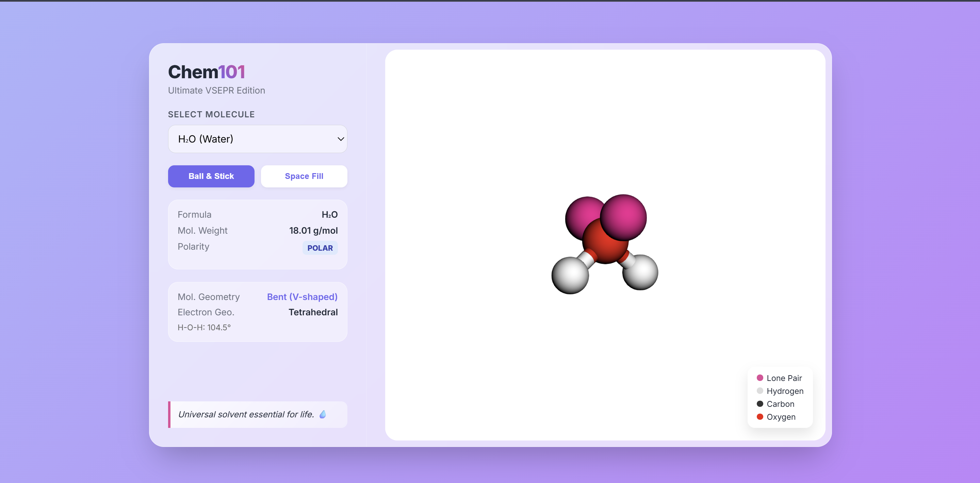Click the red Oxygen legend swatch

pos(760,416)
